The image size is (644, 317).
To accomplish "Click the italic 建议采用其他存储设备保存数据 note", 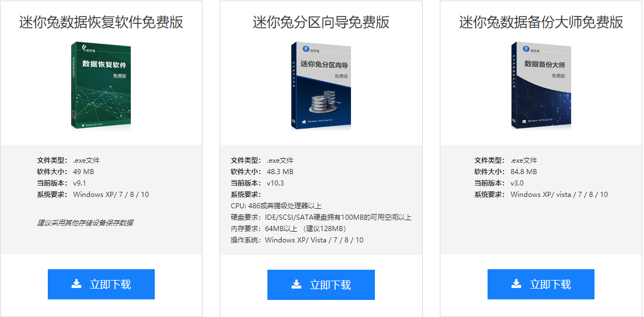I will pos(85,223).
